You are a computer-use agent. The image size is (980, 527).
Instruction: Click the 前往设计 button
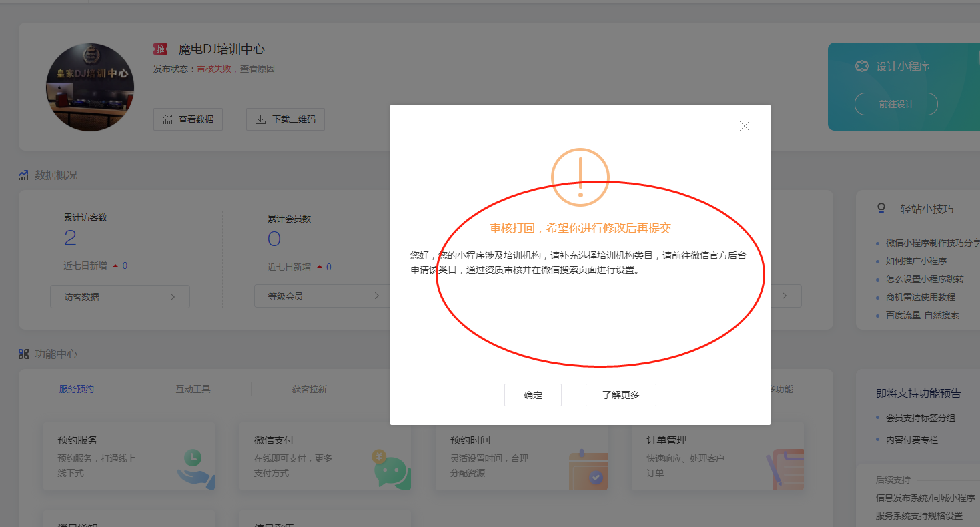[896, 104]
